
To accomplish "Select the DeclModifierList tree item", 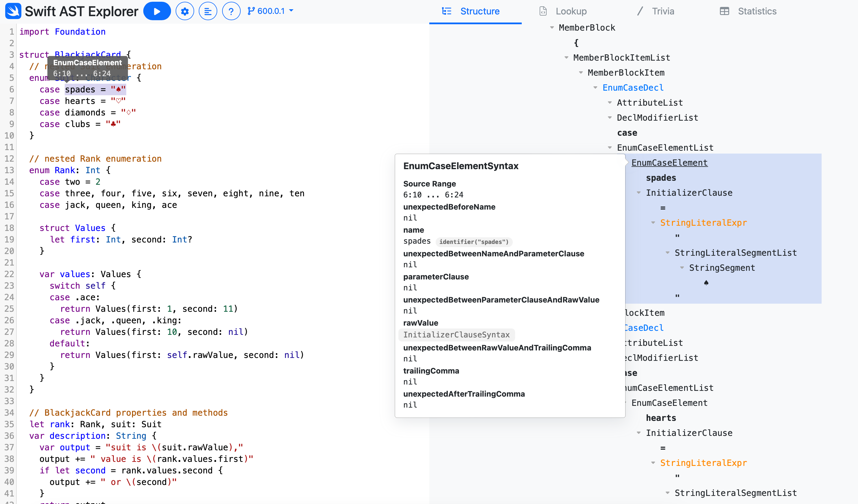I will coord(657,118).
